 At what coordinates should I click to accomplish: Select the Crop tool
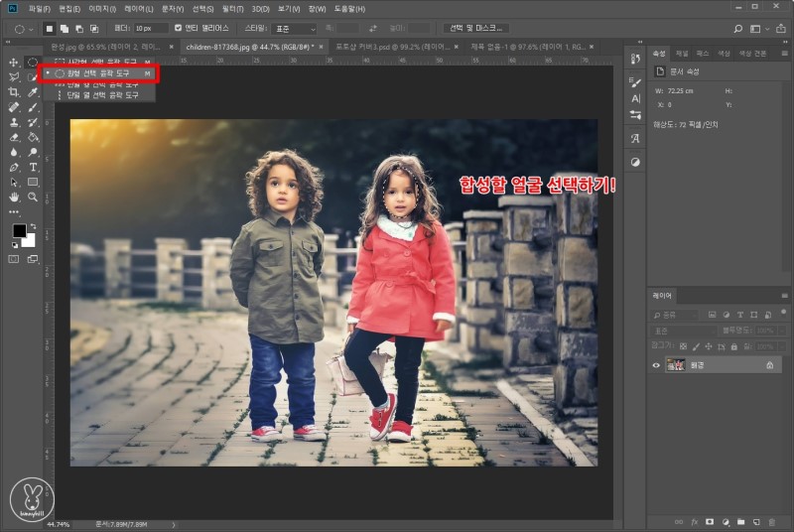tap(14, 92)
